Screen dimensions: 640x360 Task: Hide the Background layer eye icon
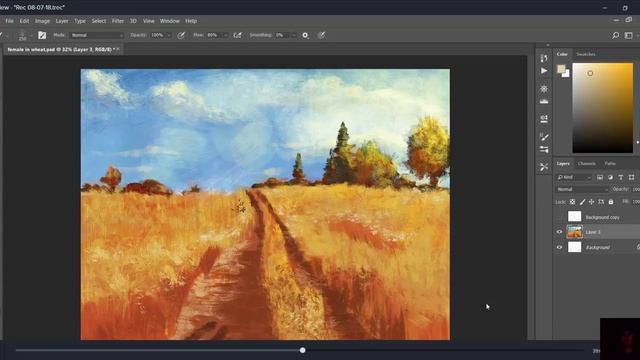point(560,247)
